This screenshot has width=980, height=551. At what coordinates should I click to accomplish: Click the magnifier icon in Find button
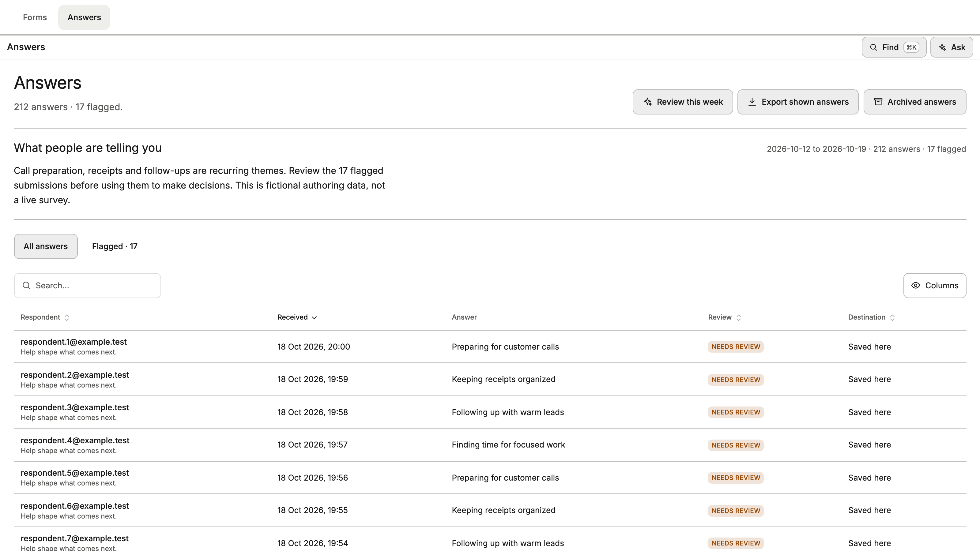(x=873, y=47)
